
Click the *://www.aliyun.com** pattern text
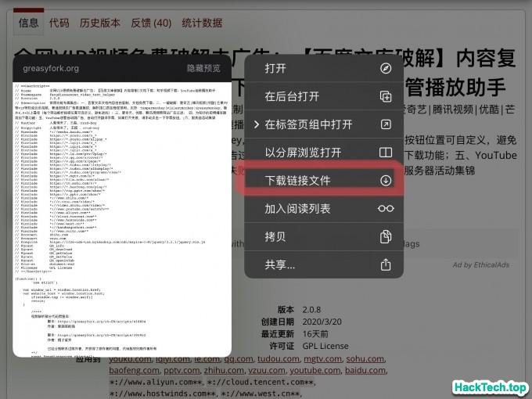(156, 382)
